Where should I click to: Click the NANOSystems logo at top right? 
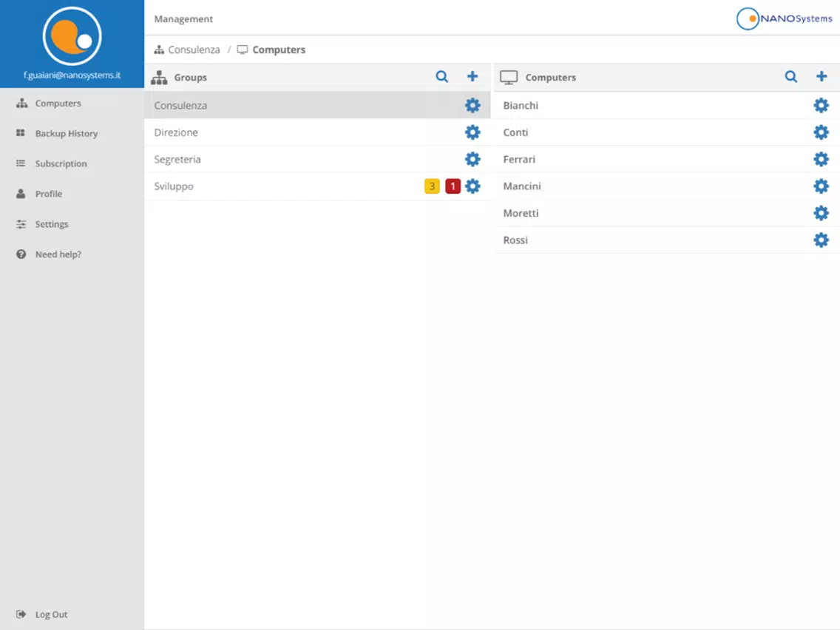click(x=785, y=18)
